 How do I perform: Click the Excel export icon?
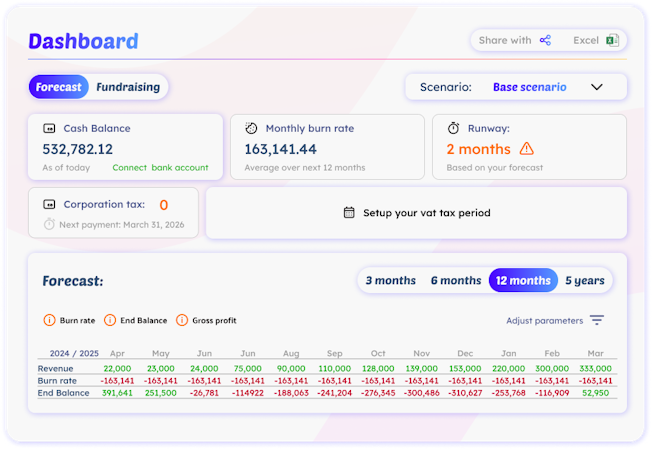612,40
